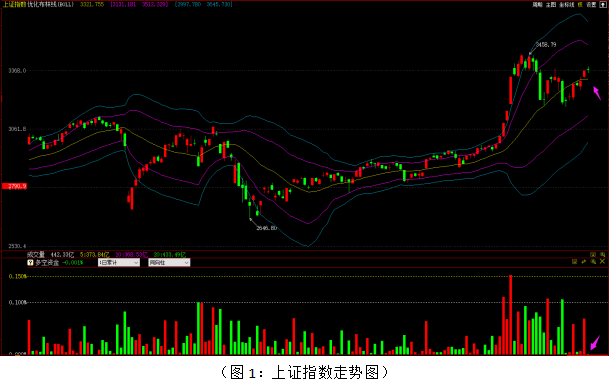The height and width of the screenshot is (385, 610).
Task: Click the magnifier icon in 多空资金 panel
Action: click(x=593, y=261)
